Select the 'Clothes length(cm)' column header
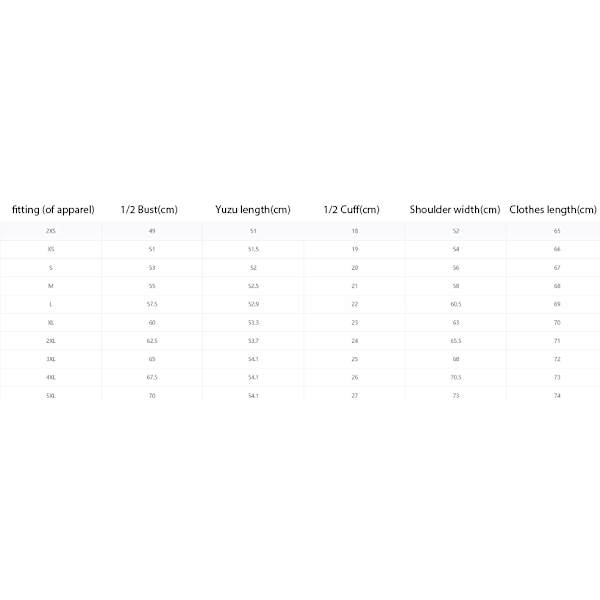The height and width of the screenshot is (600, 600). (x=553, y=210)
